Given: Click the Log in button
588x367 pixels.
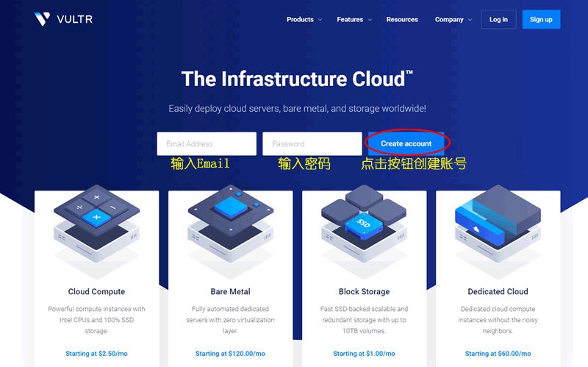Looking at the screenshot, I should pyautogui.click(x=498, y=20).
